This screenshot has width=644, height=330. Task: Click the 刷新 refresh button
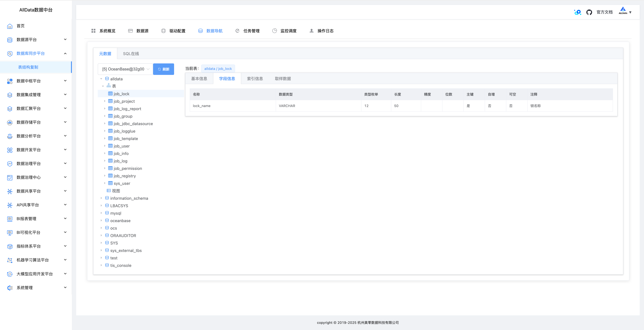163,69
